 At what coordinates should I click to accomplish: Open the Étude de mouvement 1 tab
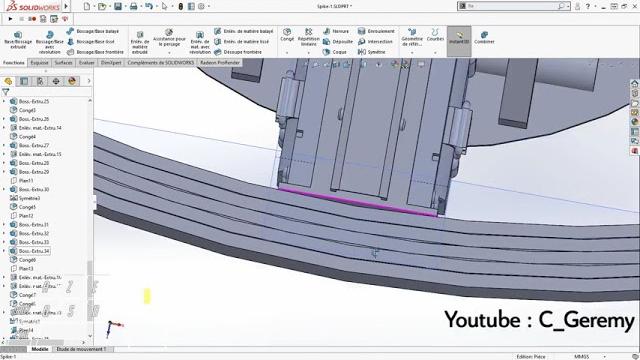click(81, 349)
